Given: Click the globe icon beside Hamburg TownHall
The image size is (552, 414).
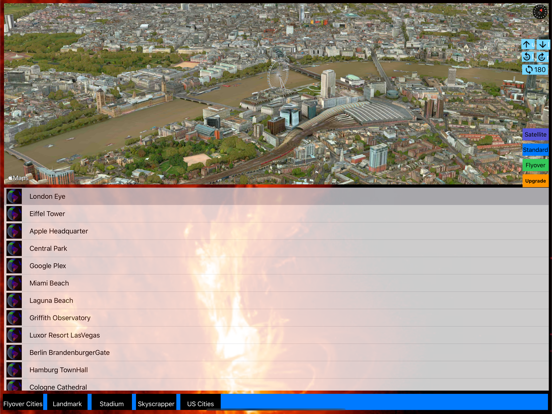Looking at the screenshot, I should (x=14, y=370).
